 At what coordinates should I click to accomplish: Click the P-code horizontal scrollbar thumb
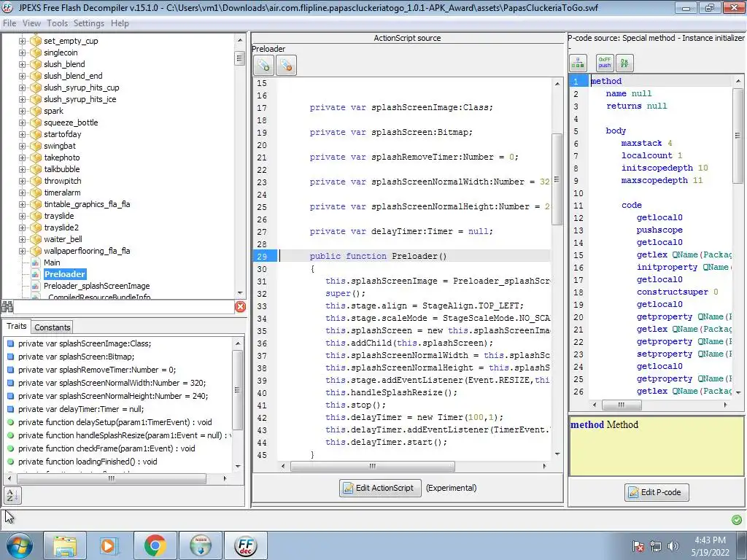pyautogui.click(x=622, y=405)
